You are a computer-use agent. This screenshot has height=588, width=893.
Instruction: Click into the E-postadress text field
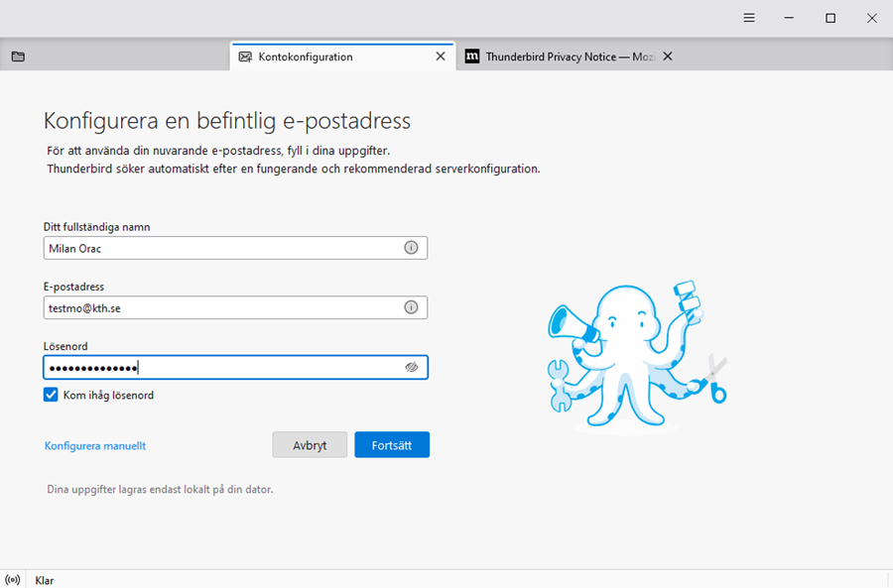tap(223, 307)
